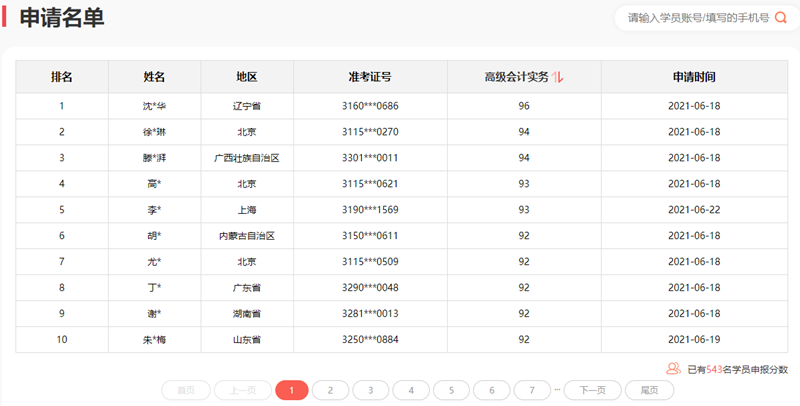This screenshot has width=800, height=406.
Task: Go to page 2
Action: click(x=330, y=390)
